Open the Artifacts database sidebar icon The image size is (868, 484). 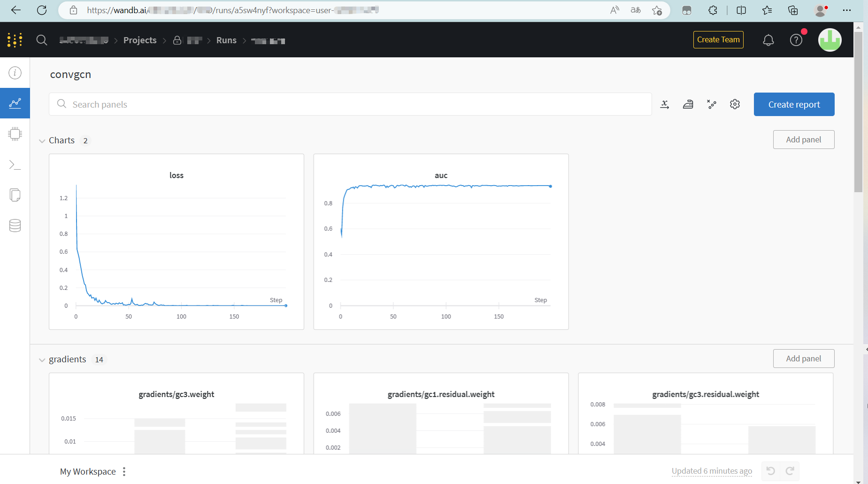point(15,226)
